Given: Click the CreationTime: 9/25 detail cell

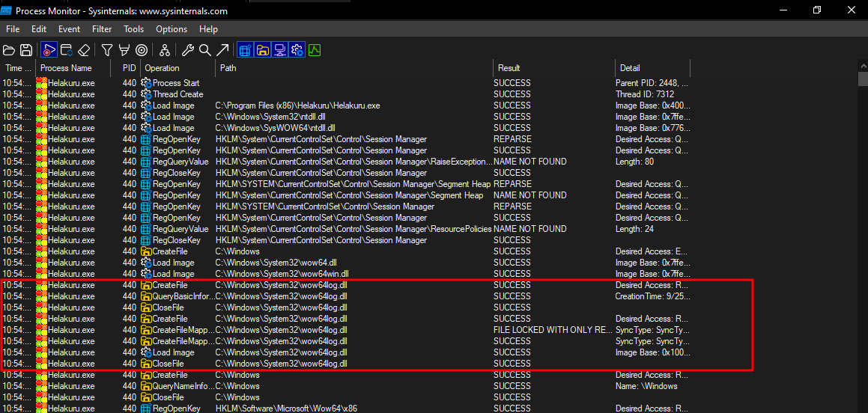Looking at the screenshot, I should pyautogui.click(x=652, y=296).
